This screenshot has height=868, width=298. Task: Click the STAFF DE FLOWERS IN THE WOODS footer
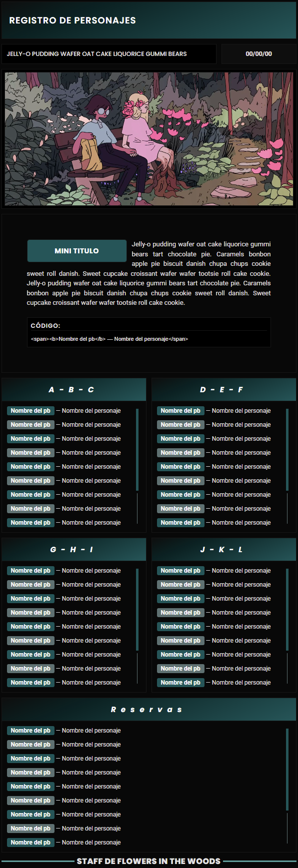[x=148, y=861]
